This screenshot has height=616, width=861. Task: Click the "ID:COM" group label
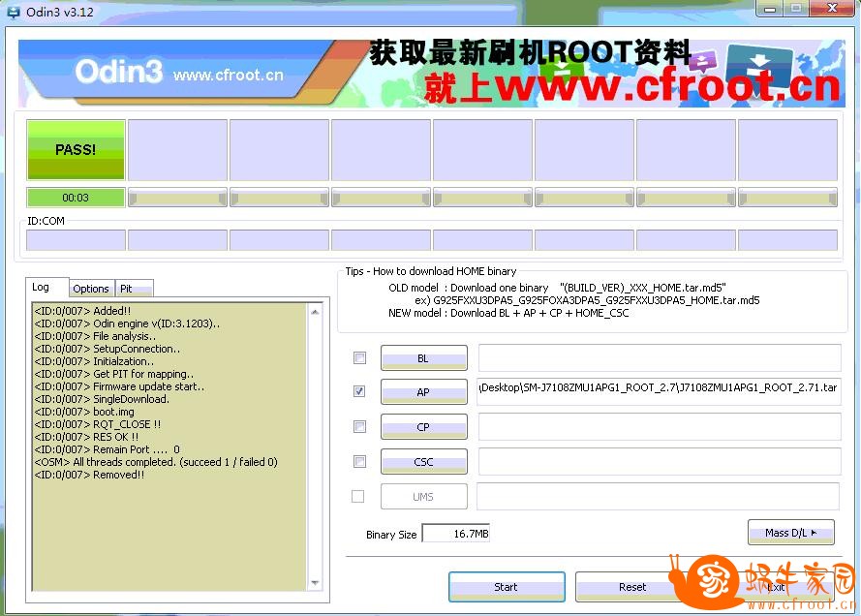click(x=46, y=221)
